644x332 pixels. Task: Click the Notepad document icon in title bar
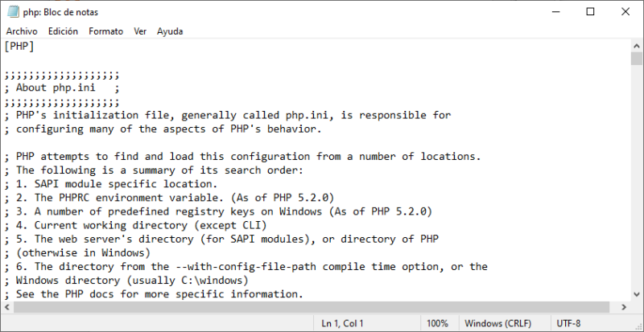[11, 12]
